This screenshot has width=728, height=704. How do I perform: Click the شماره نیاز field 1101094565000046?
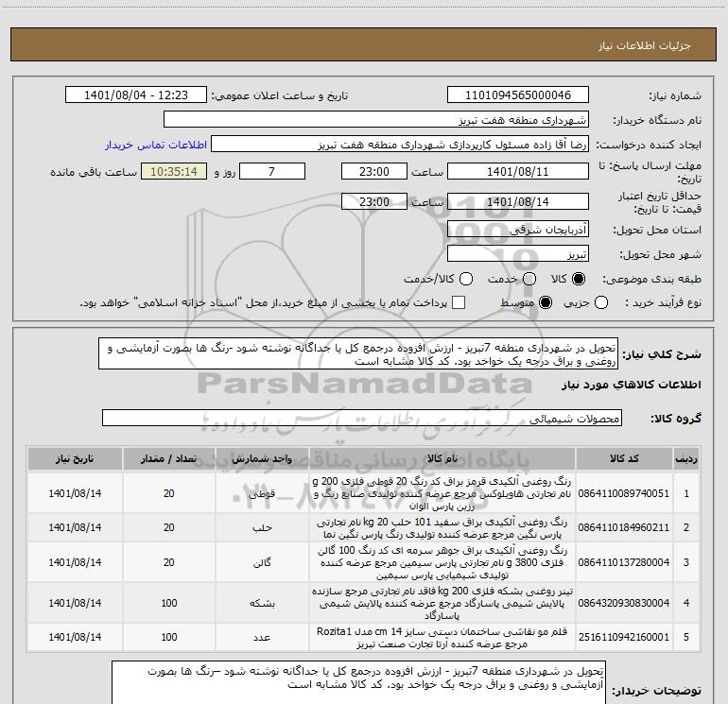tap(518, 95)
